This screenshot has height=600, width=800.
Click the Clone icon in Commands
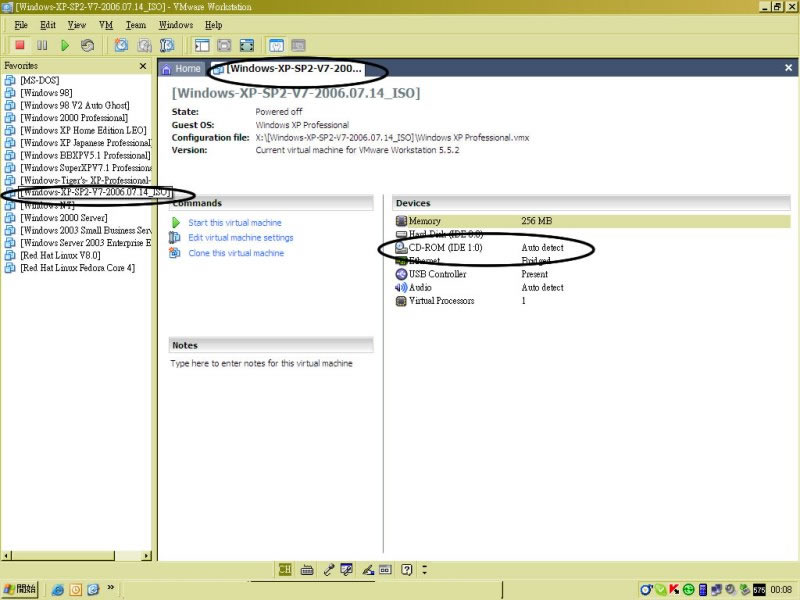click(x=174, y=253)
